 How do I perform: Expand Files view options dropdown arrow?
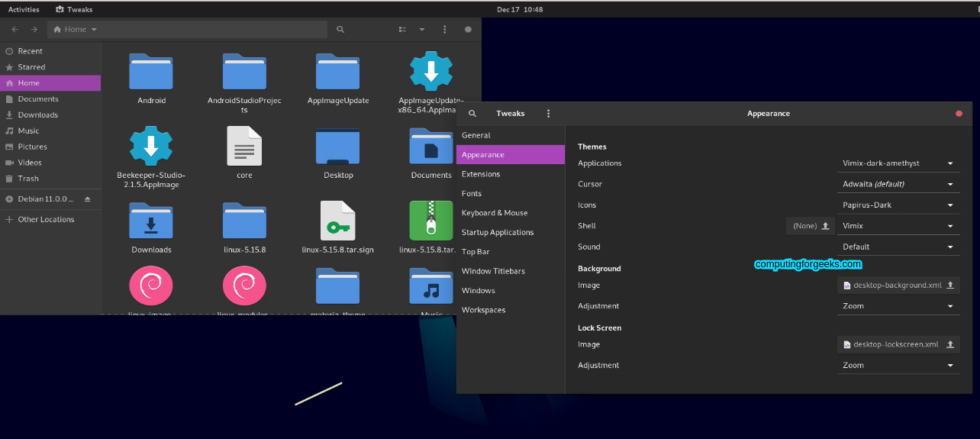[x=421, y=29]
